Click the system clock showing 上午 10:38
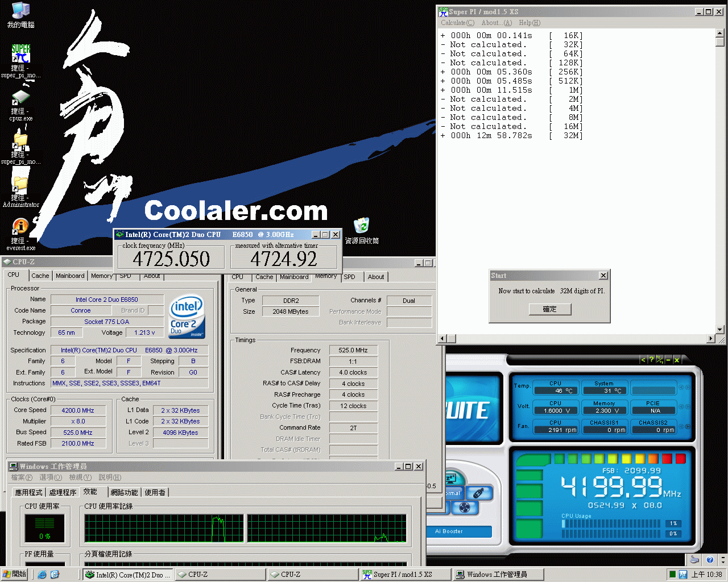The height and width of the screenshot is (582, 728). pyautogui.click(x=707, y=575)
